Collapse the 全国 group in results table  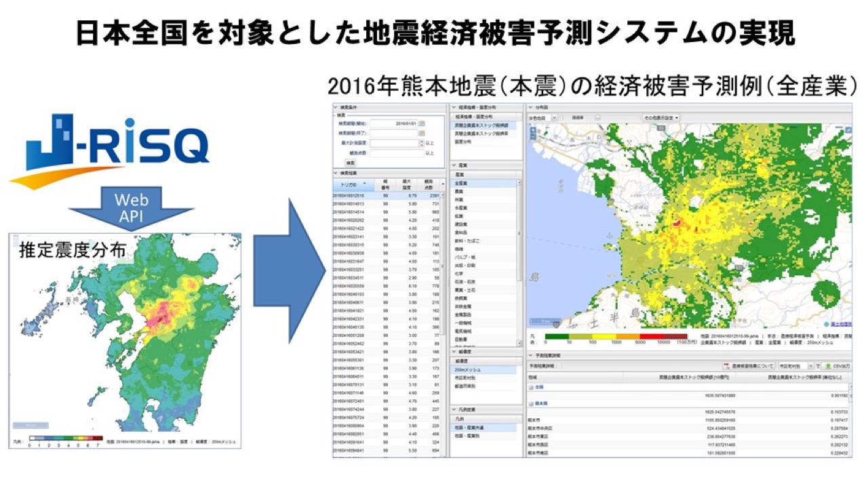pyautogui.click(x=530, y=386)
